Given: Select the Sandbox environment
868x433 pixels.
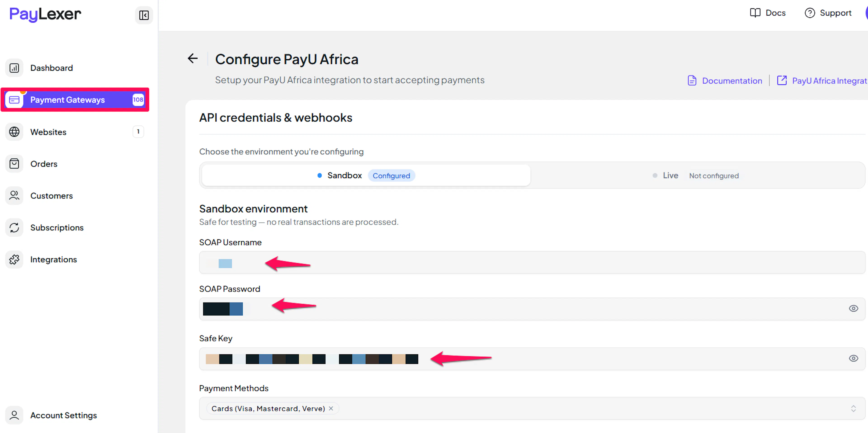Looking at the screenshot, I should [366, 175].
